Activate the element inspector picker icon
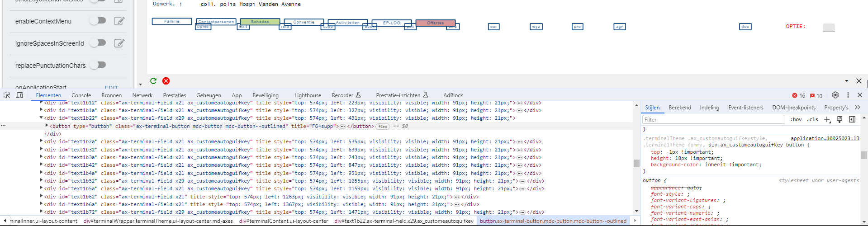Viewport: 868px width, 226px height. tap(7, 95)
